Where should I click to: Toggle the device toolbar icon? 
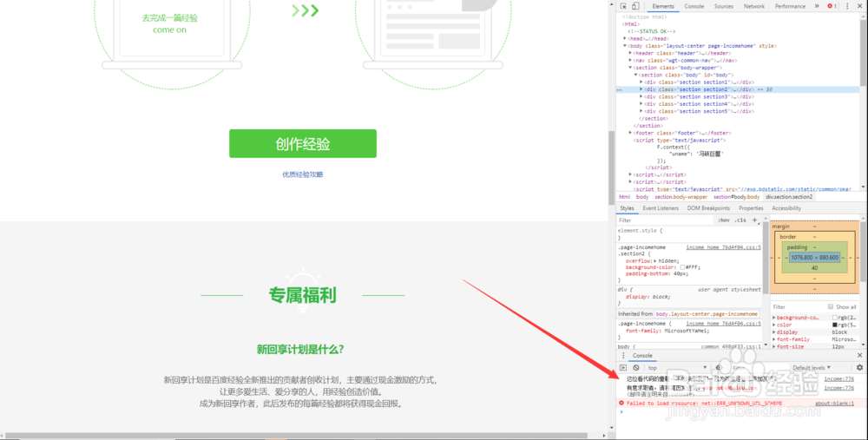pos(635,6)
